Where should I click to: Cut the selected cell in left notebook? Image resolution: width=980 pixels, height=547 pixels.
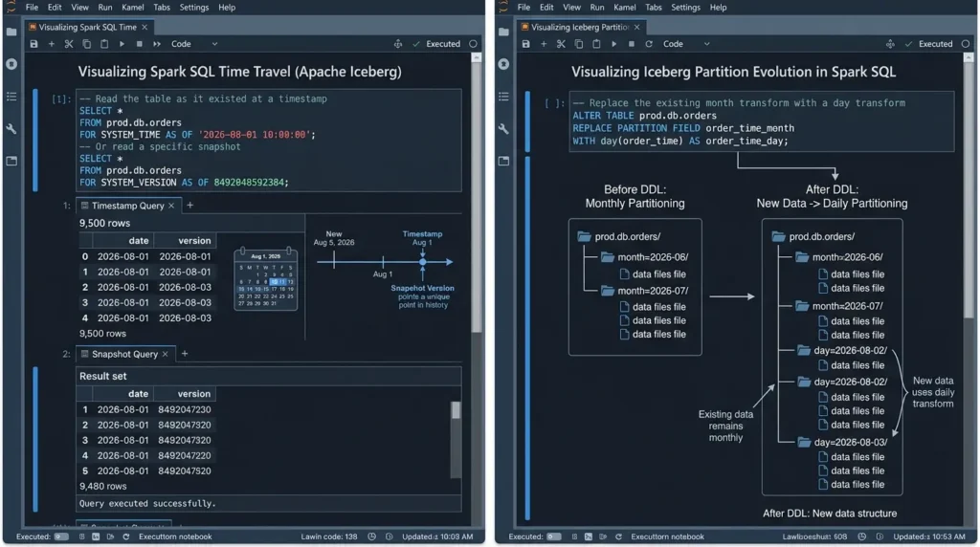coord(69,44)
